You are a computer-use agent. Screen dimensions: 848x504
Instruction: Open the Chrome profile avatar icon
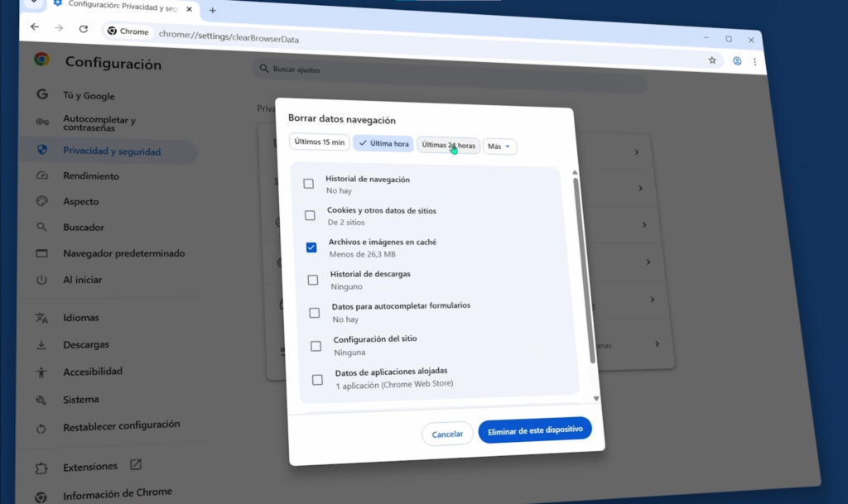(x=736, y=61)
